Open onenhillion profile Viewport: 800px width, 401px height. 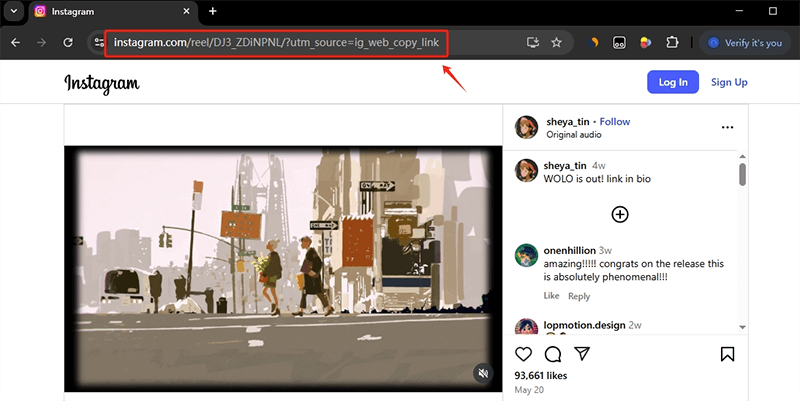point(569,250)
